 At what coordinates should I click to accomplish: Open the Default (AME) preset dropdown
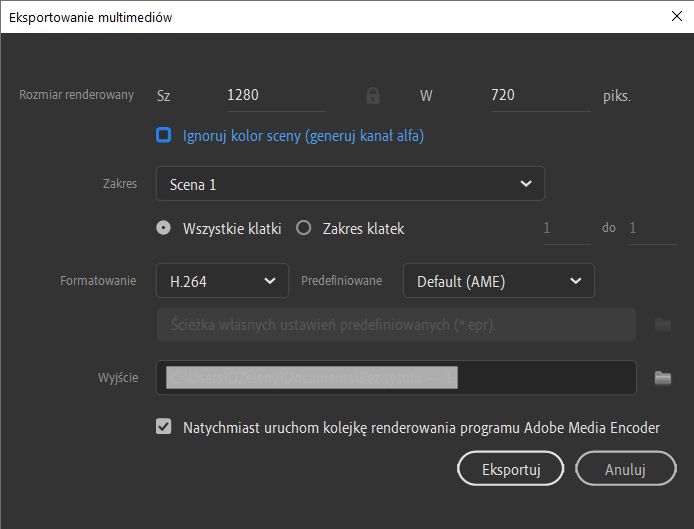click(498, 281)
